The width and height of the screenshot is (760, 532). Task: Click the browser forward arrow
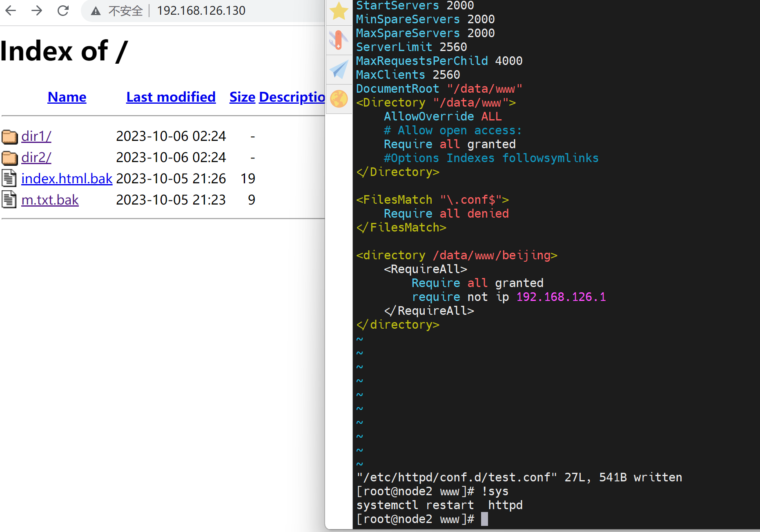coord(37,11)
